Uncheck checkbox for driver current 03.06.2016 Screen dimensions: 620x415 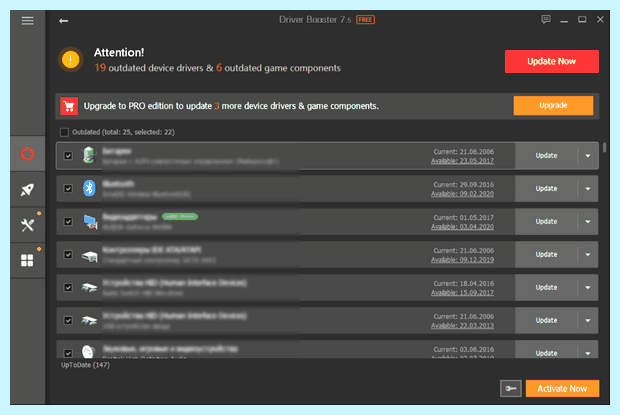68,353
